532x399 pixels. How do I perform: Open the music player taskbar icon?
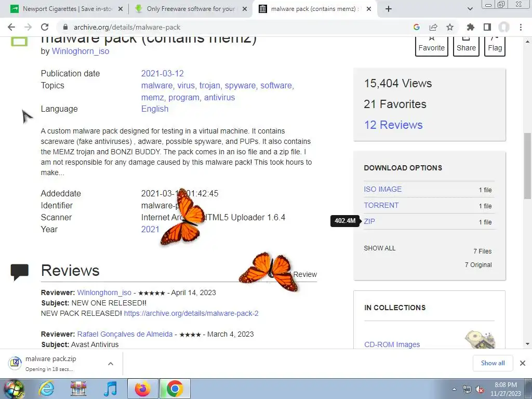pyautogui.click(x=110, y=389)
